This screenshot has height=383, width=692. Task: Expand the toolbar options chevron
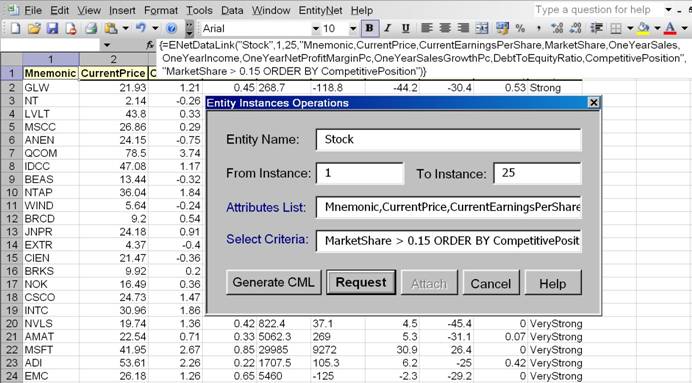(189, 29)
